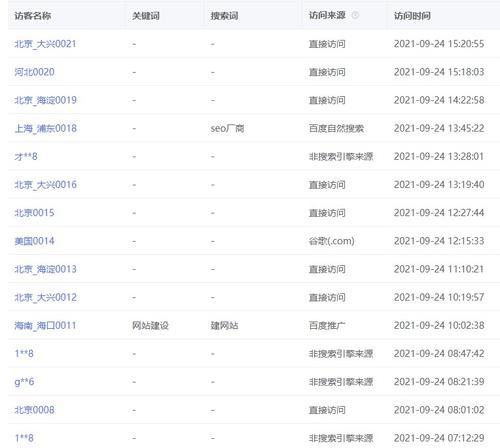500x448 pixels.
Task: Click 直接访问 in 北京0015 row
Action: [x=327, y=213]
